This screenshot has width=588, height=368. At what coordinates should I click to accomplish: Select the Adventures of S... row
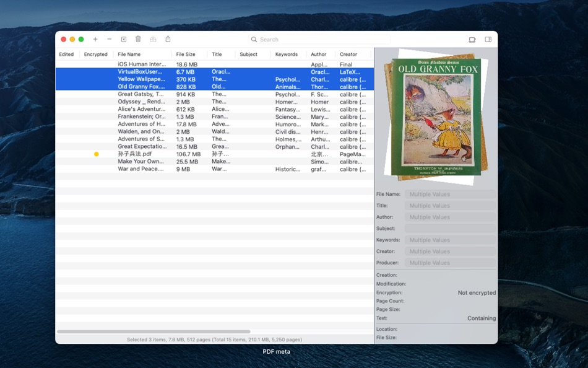[215, 139]
